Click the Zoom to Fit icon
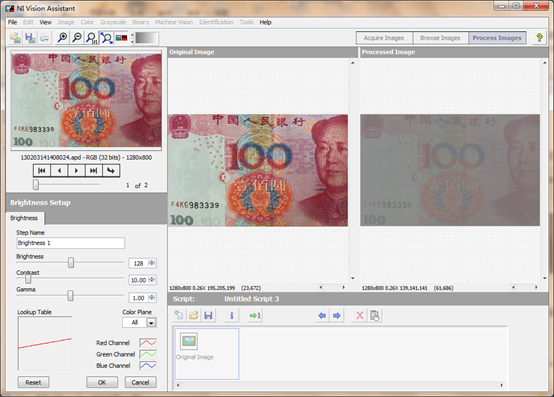Viewport: 554px width, 397px height. tap(106, 37)
